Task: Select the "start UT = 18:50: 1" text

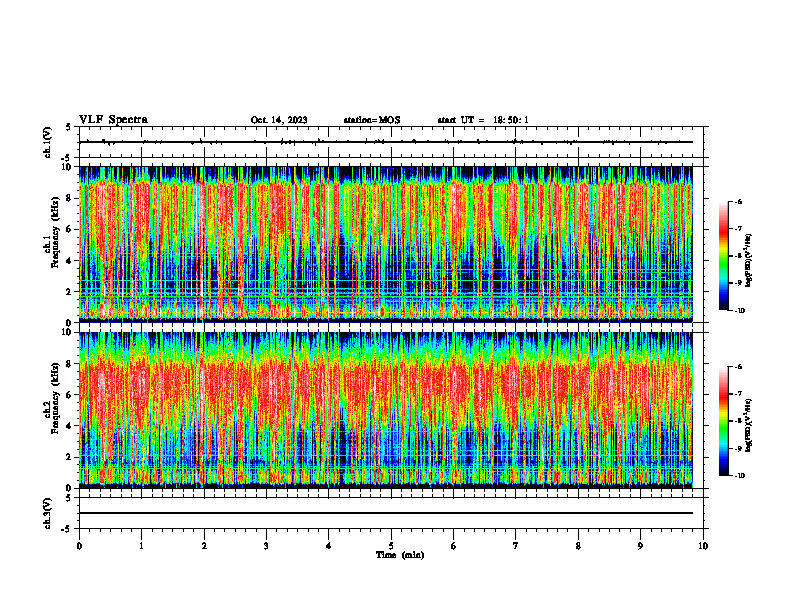Action: click(x=483, y=120)
